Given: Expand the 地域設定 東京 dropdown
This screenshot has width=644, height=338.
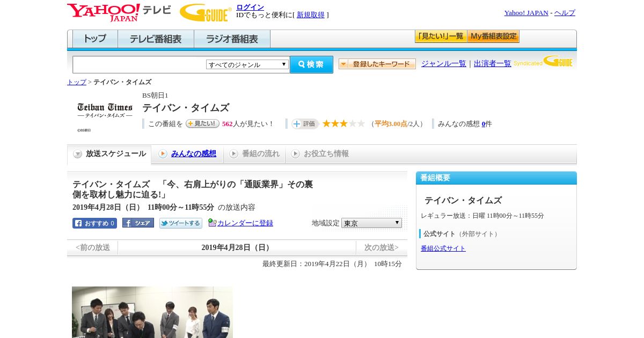Looking at the screenshot, I should (371, 223).
